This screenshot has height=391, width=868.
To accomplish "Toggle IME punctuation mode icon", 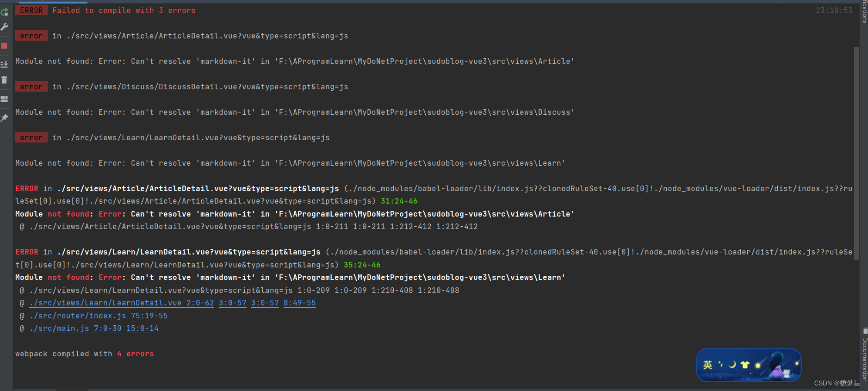I will click(720, 364).
